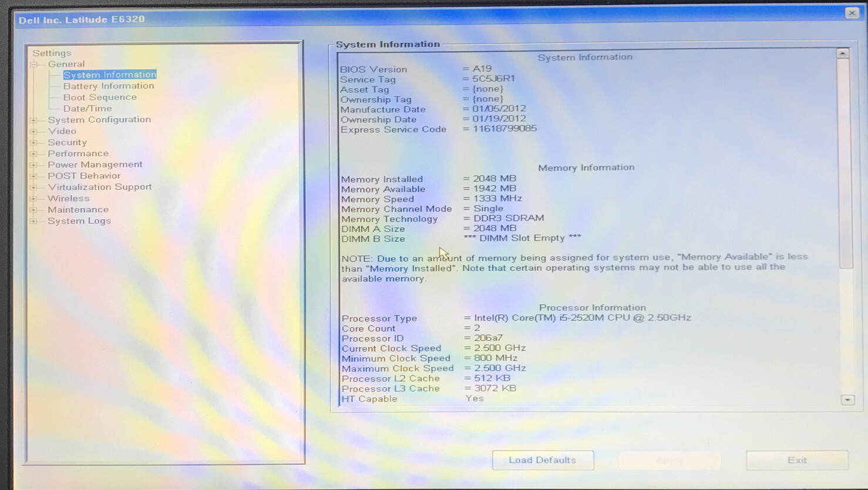
Task: Expand the Security settings node
Action: tap(34, 143)
